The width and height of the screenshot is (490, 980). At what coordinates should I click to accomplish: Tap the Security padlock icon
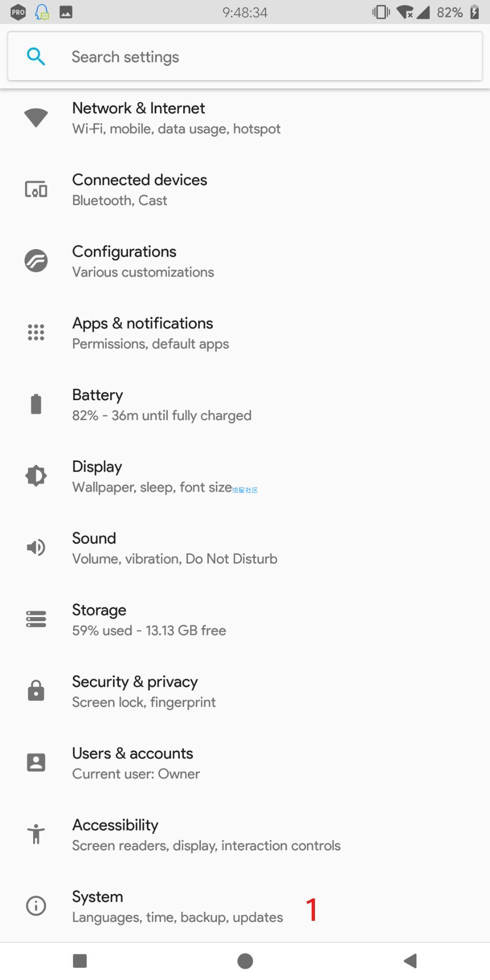pyautogui.click(x=36, y=690)
